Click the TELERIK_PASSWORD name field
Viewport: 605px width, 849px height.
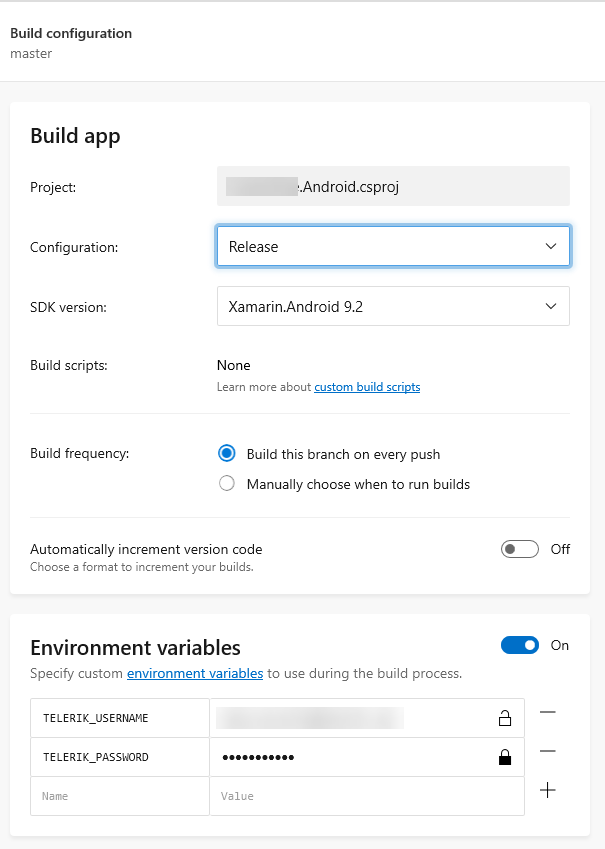[120, 757]
